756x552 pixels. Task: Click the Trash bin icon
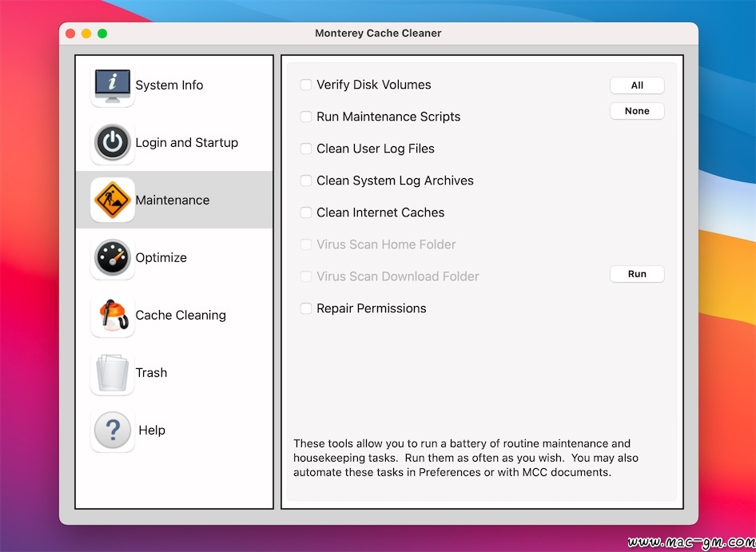coord(113,373)
